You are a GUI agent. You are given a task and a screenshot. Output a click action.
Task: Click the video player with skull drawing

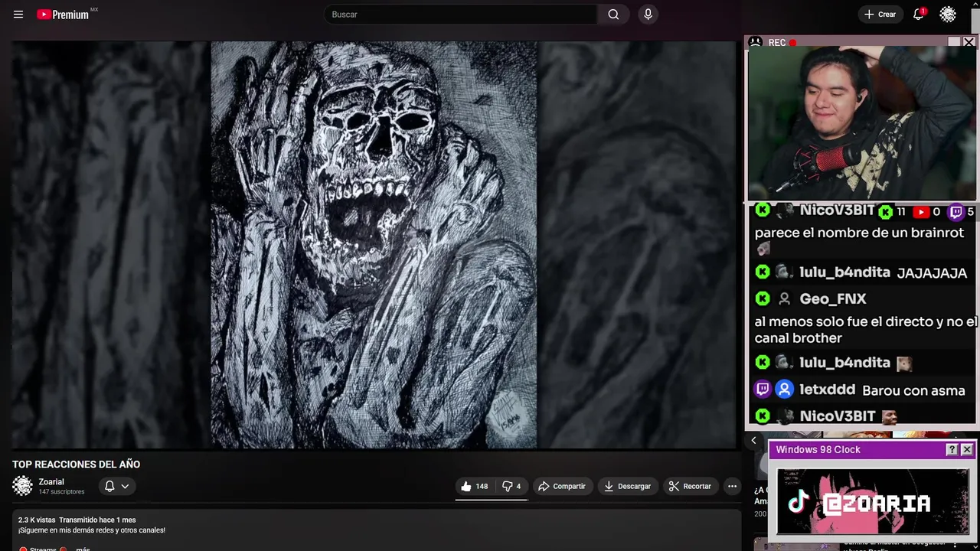click(374, 245)
